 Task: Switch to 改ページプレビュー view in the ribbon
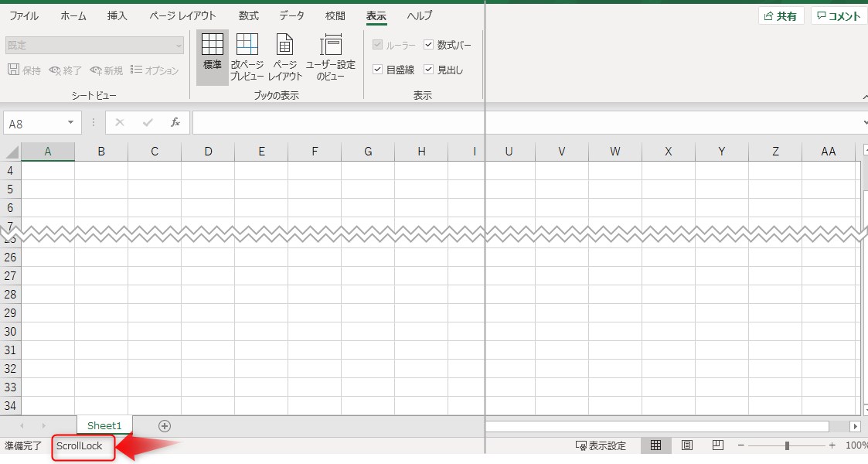click(x=247, y=54)
